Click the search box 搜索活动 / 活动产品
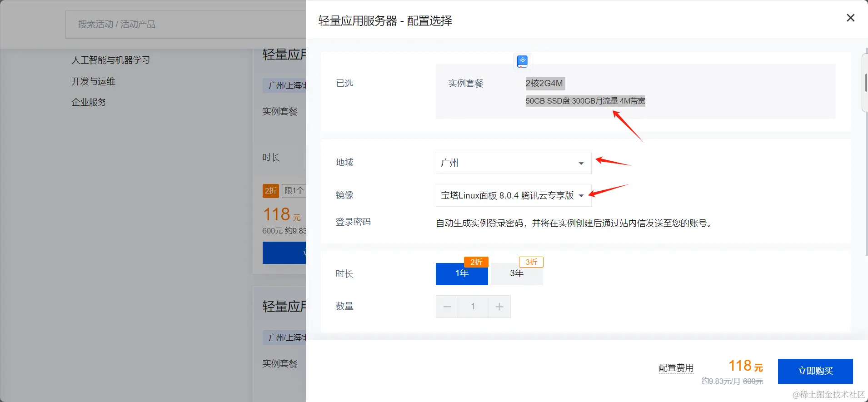The width and height of the screenshot is (868, 402). (x=185, y=24)
